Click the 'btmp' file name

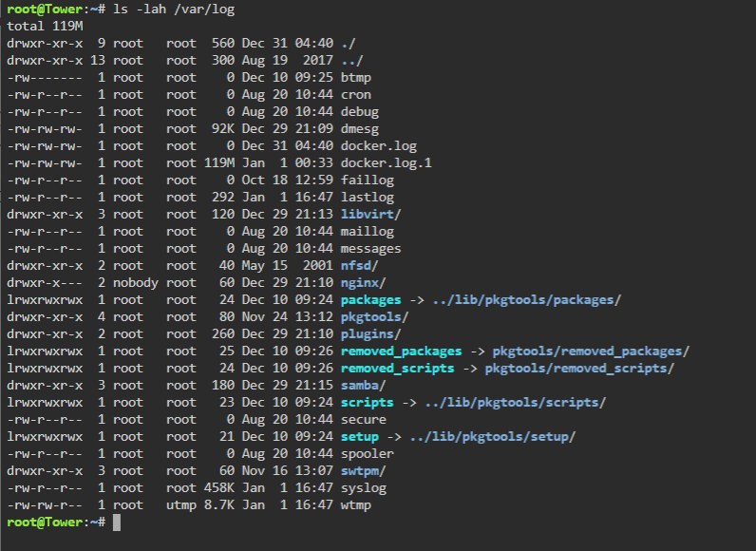[356, 78]
